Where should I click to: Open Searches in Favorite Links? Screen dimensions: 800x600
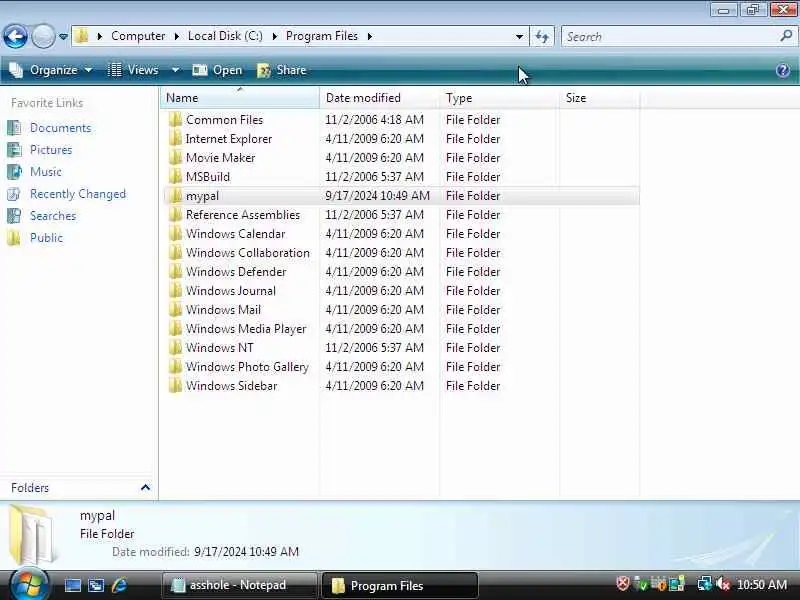53,216
